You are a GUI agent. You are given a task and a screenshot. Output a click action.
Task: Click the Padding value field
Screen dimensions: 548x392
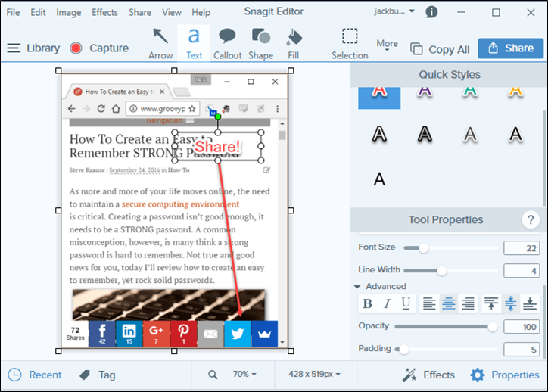522,349
